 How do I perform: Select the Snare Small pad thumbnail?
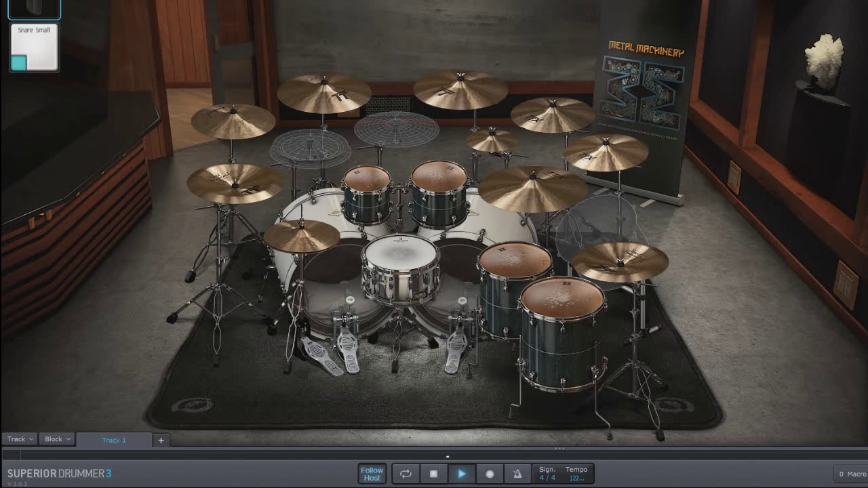tap(34, 47)
